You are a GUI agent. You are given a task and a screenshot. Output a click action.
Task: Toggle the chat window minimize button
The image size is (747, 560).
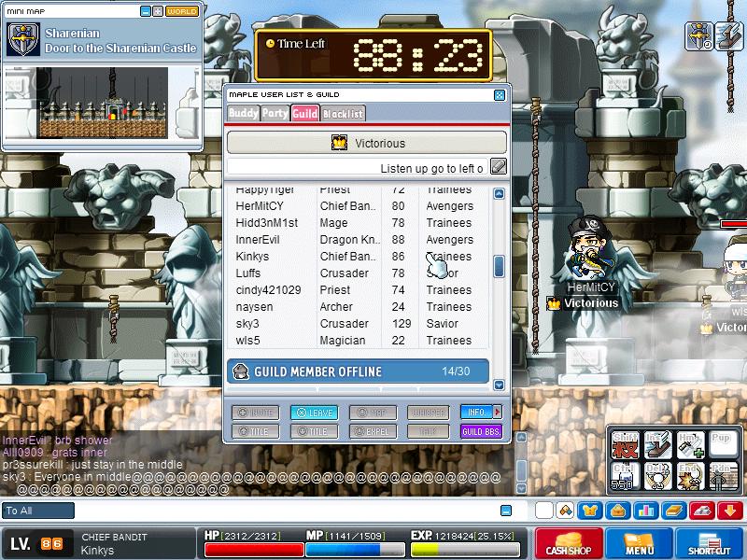point(506,511)
